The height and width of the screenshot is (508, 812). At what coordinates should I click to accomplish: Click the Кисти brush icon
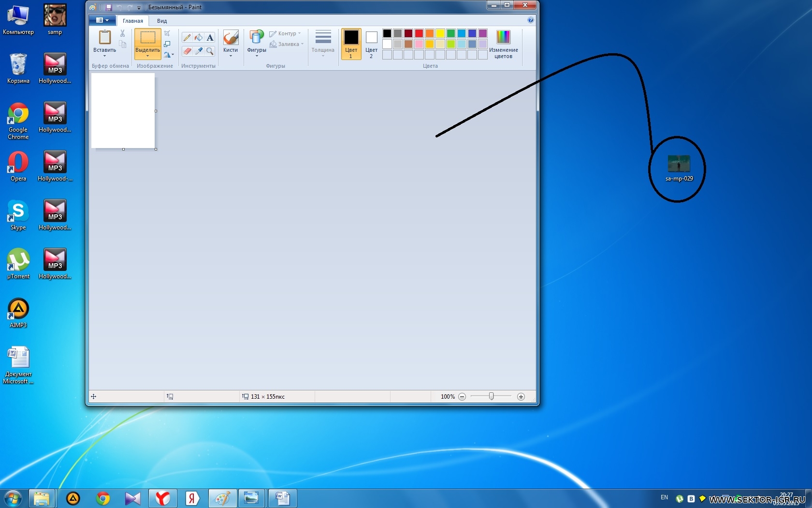(x=231, y=37)
